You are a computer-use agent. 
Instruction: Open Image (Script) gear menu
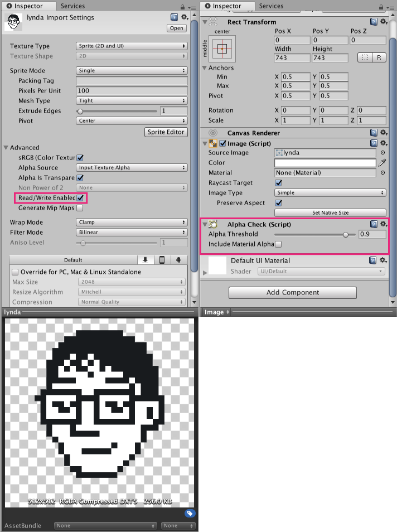click(384, 143)
